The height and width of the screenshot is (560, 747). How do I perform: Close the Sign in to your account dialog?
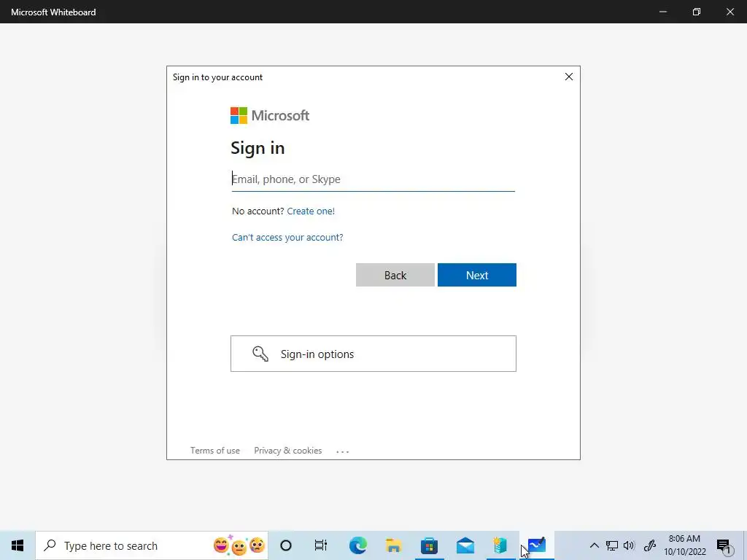point(569,77)
